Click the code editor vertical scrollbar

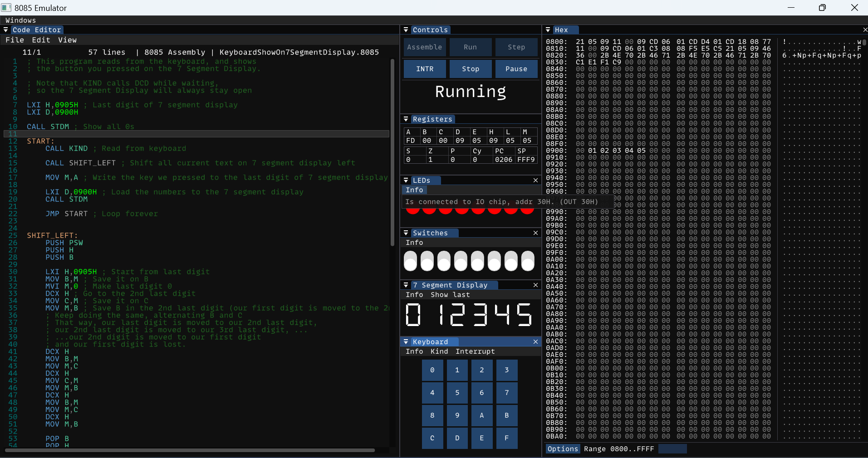[x=392, y=152]
